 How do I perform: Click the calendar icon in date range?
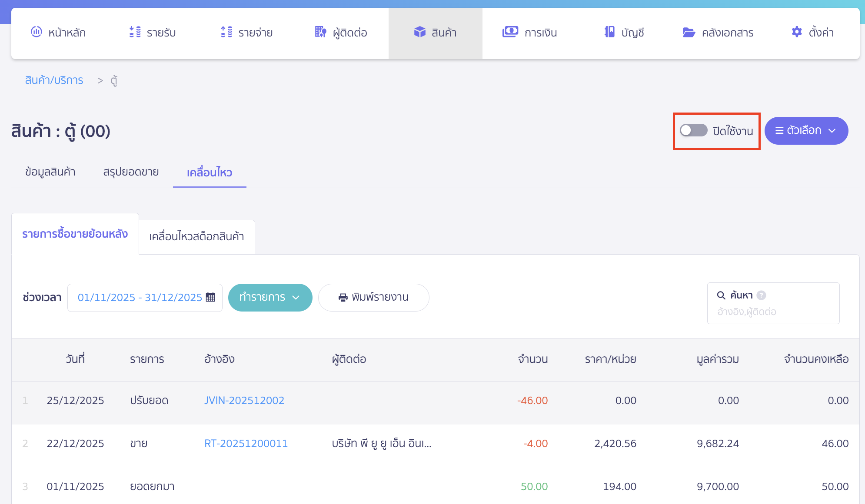click(211, 297)
